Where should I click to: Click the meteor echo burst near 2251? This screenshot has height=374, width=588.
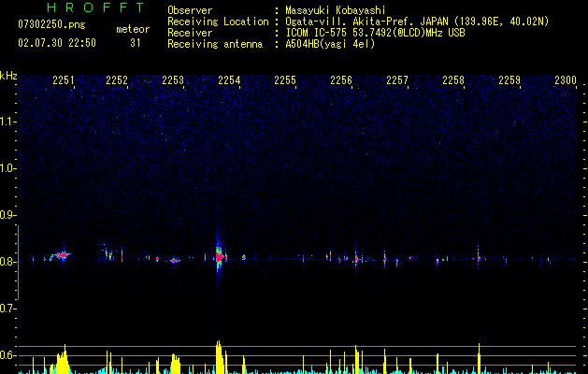point(63,255)
